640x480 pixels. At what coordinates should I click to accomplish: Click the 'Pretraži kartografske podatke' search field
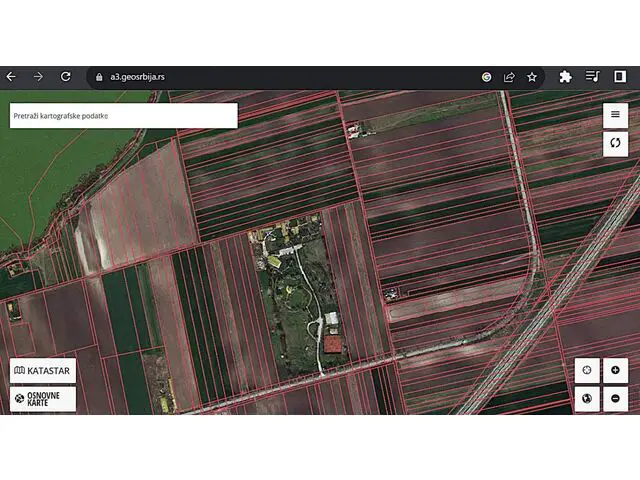123,116
